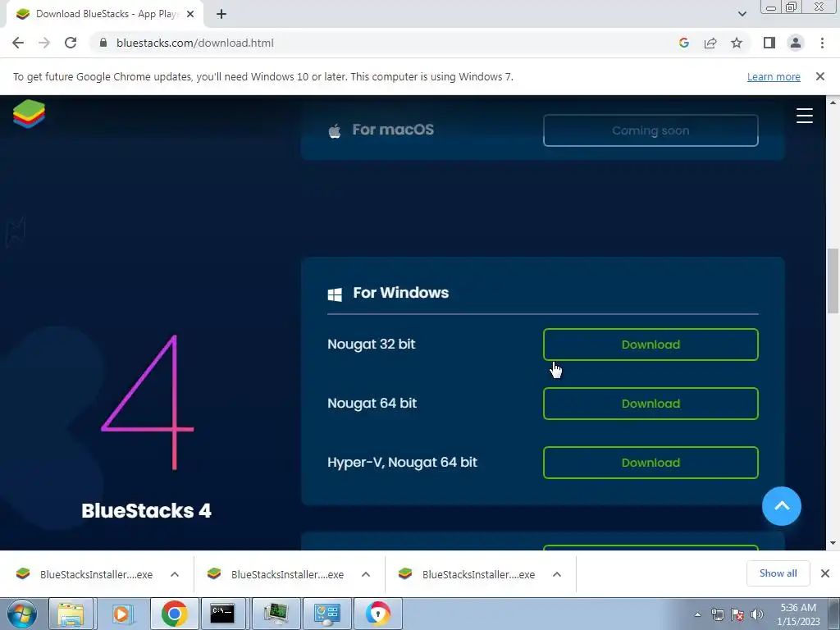Expand options for second BlueStacksInstaller download

point(366,574)
